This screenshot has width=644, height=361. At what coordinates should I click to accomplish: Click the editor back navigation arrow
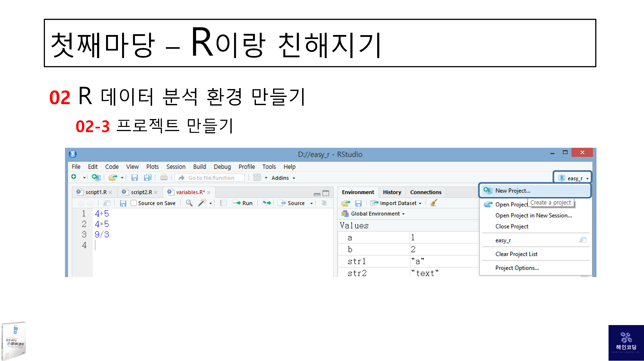tap(81, 203)
